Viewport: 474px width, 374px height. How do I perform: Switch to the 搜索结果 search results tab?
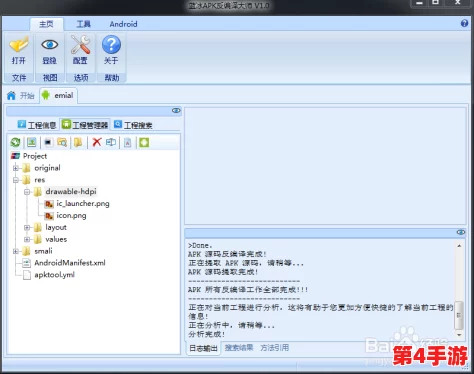pos(239,348)
